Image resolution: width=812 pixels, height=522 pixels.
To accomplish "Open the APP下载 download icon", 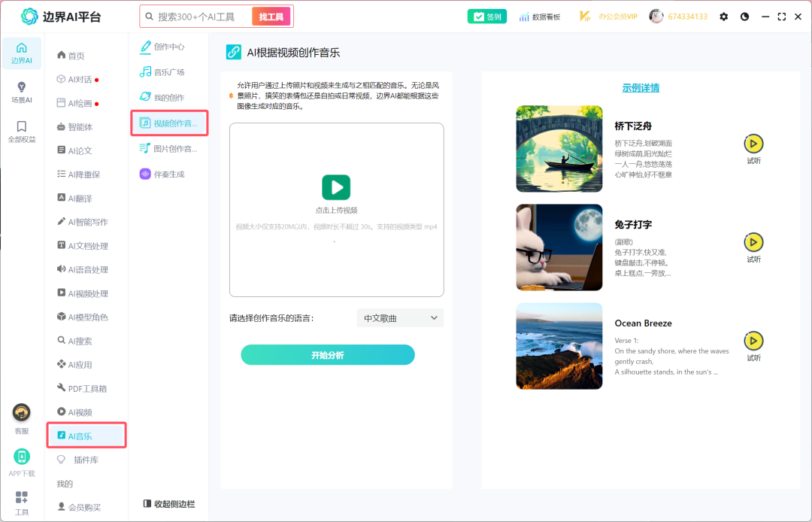I will (22, 457).
